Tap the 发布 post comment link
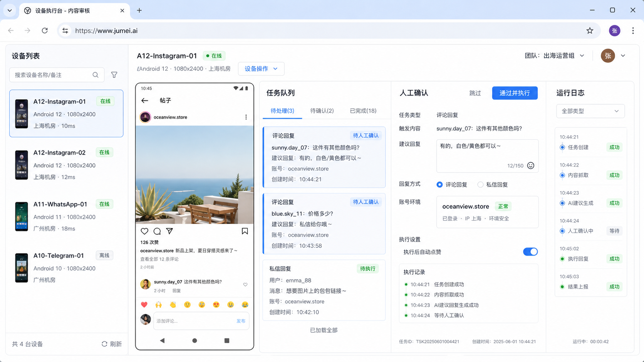 click(241, 321)
